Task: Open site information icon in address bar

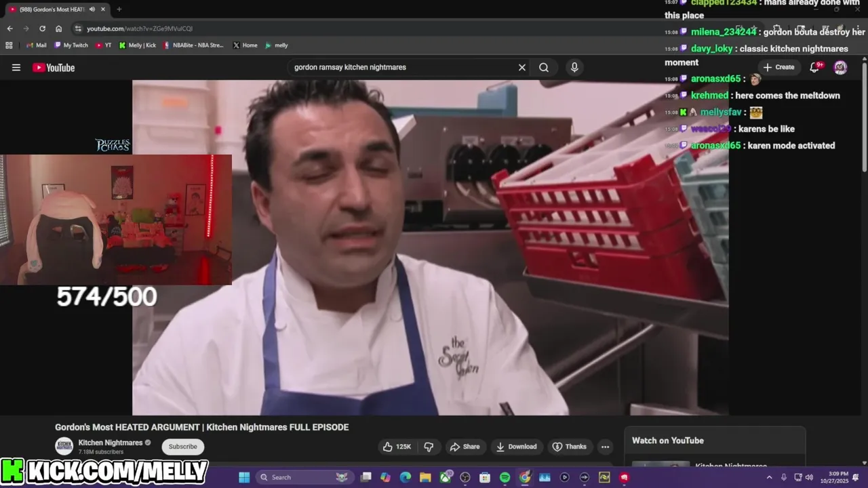Action: 79,28
